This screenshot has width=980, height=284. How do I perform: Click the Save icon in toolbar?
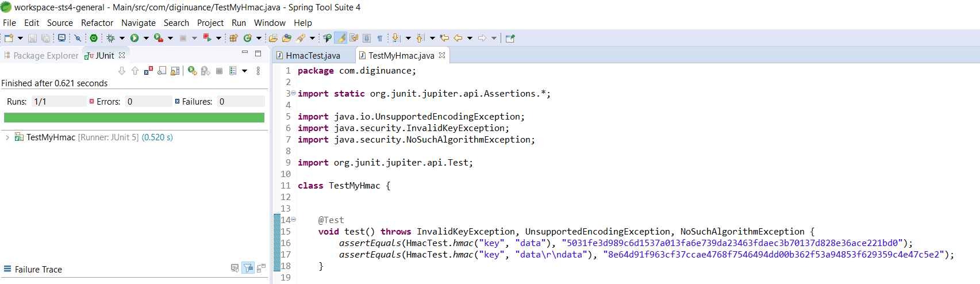click(x=32, y=38)
